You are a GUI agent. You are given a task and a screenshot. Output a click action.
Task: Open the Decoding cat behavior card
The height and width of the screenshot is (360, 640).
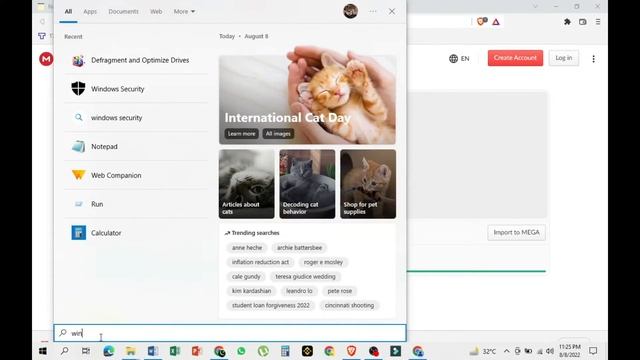pyautogui.click(x=307, y=184)
